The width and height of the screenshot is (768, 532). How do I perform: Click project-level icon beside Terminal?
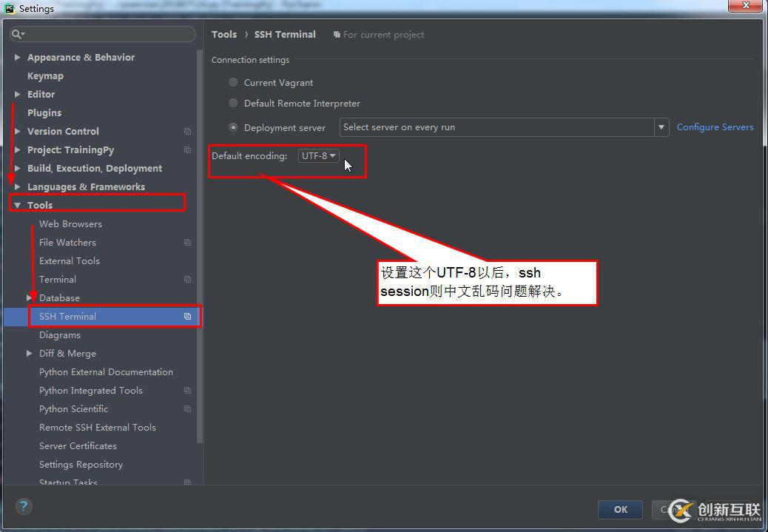point(188,279)
